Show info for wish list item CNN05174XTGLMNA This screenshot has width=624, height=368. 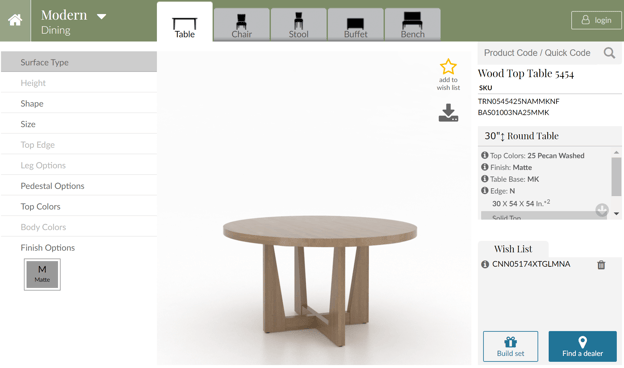point(485,264)
